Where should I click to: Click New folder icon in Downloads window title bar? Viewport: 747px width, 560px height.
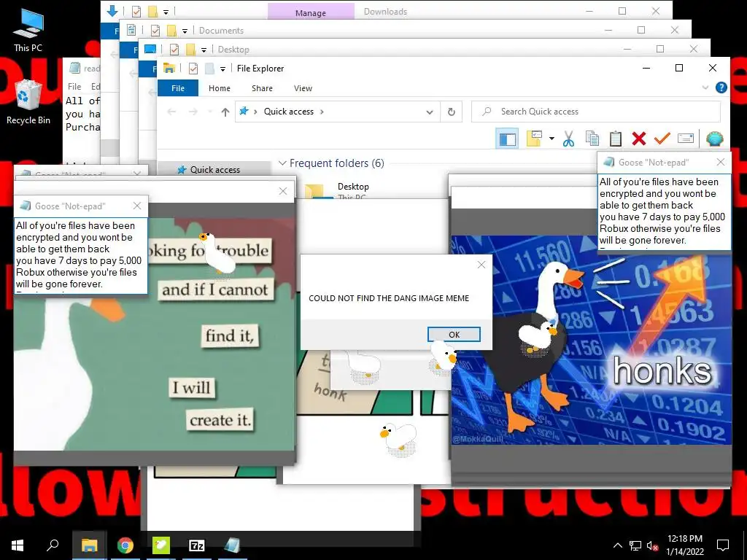tap(152, 12)
